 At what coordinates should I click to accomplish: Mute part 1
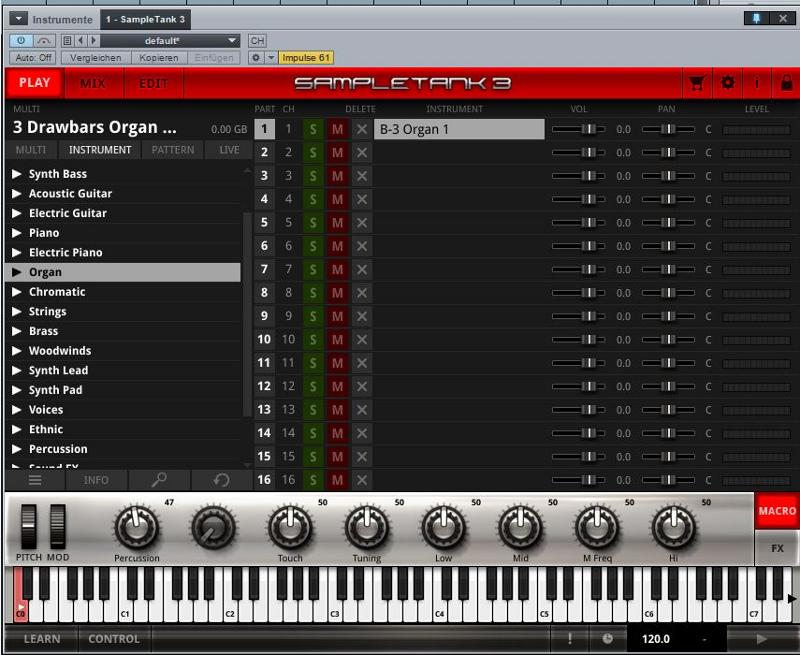click(x=337, y=130)
